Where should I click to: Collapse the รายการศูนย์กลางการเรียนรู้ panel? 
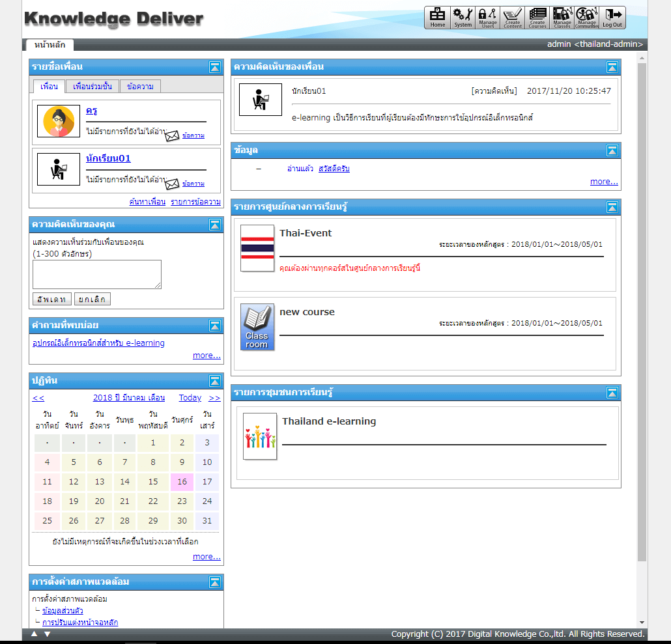612,207
